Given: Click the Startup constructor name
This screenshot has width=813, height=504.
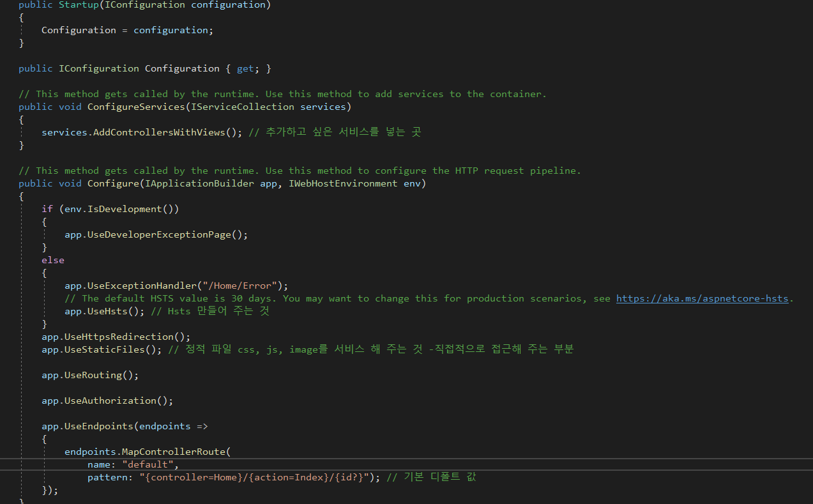Looking at the screenshot, I should click(x=79, y=4).
